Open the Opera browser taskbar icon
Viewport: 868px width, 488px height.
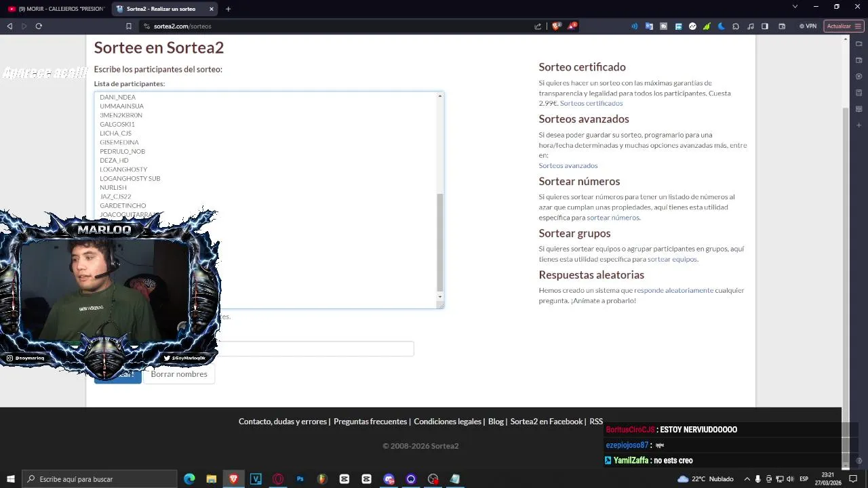tap(278, 479)
